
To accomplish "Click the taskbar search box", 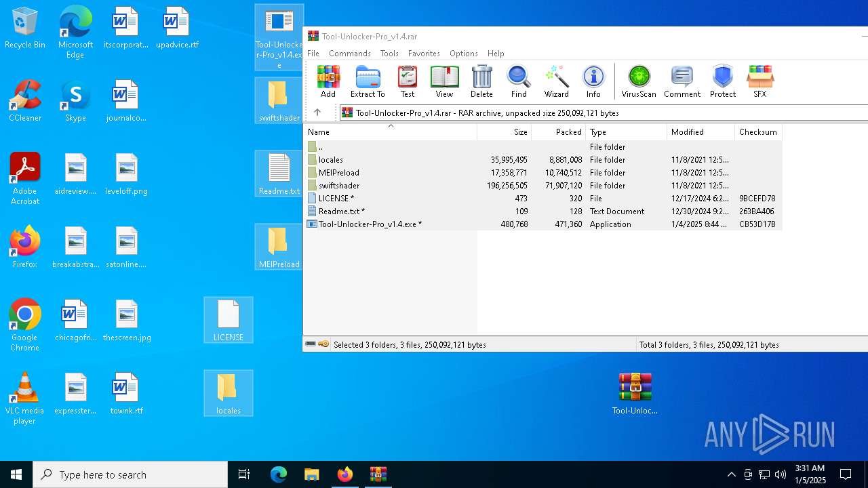I will tap(130, 474).
